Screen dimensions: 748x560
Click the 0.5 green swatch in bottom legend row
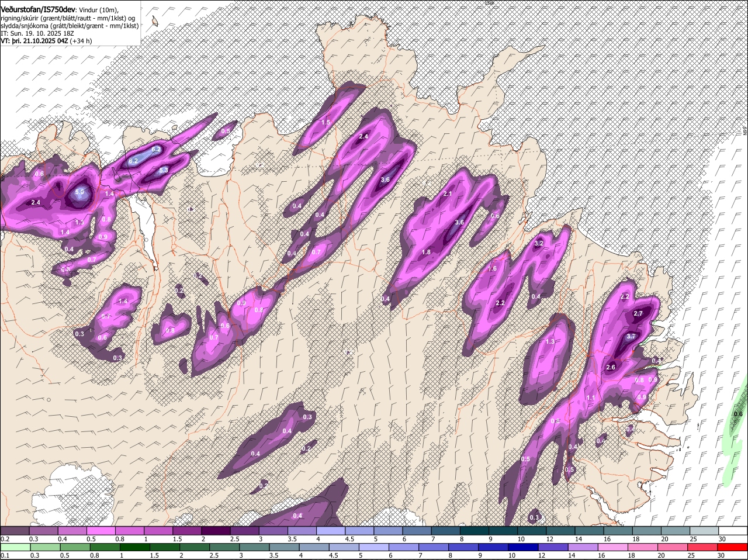(76, 547)
